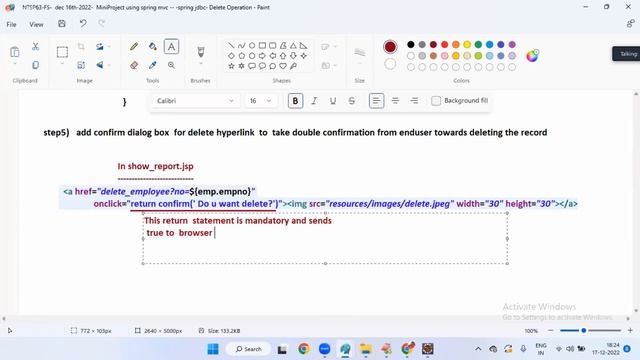The image size is (640, 360).
Task: Align text left
Action: click(376, 101)
